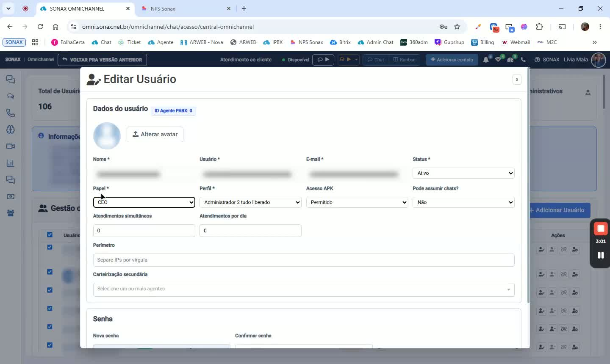Image resolution: width=610 pixels, height=364 pixels.
Task: Click the header phone call icon
Action: pyautogui.click(x=523, y=60)
